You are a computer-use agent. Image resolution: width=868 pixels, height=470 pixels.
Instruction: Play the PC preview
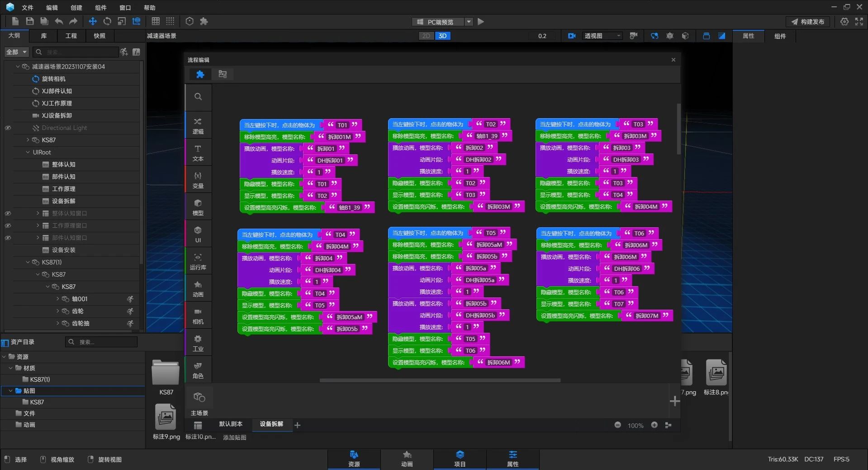click(481, 21)
